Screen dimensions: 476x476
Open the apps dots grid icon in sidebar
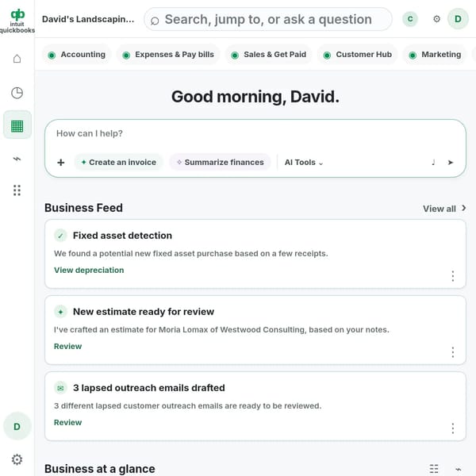tap(17, 190)
